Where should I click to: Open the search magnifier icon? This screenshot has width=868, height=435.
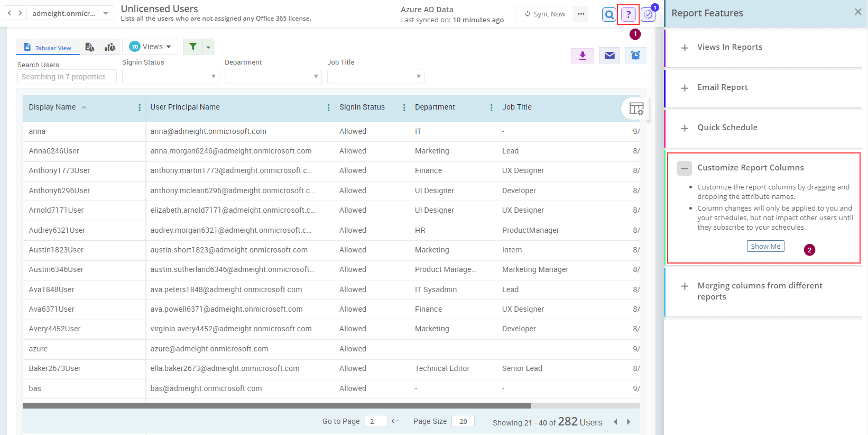coord(609,15)
